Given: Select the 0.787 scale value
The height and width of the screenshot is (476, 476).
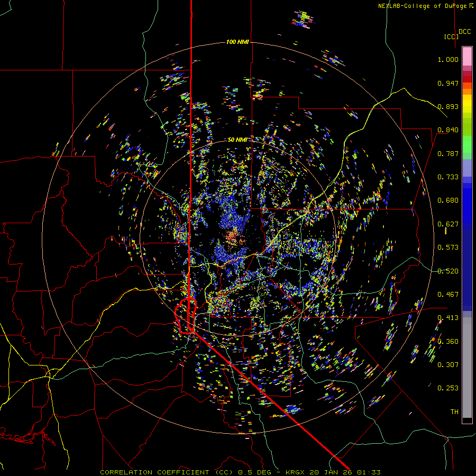Looking at the screenshot, I should coord(448,153).
